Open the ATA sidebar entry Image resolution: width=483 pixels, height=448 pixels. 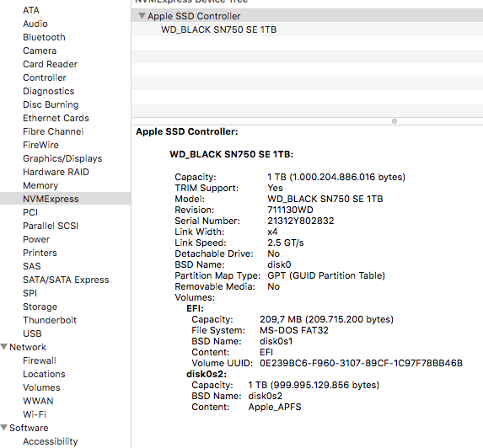[31, 10]
